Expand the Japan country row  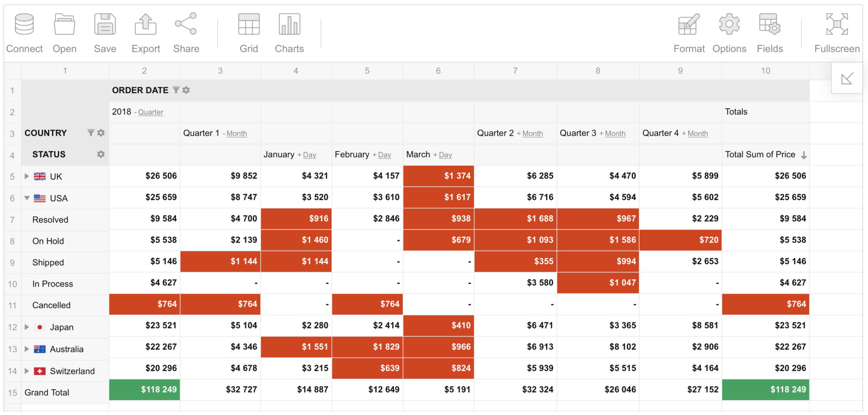pyautogui.click(x=27, y=326)
